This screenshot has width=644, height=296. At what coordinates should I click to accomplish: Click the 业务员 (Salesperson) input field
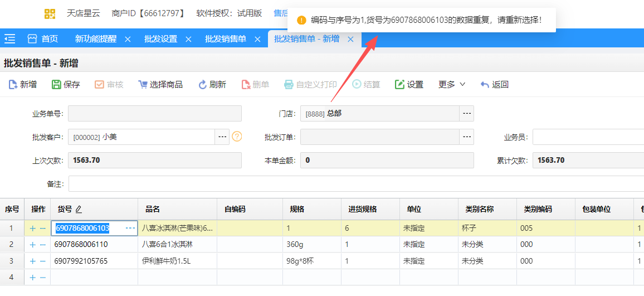point(588,137)
